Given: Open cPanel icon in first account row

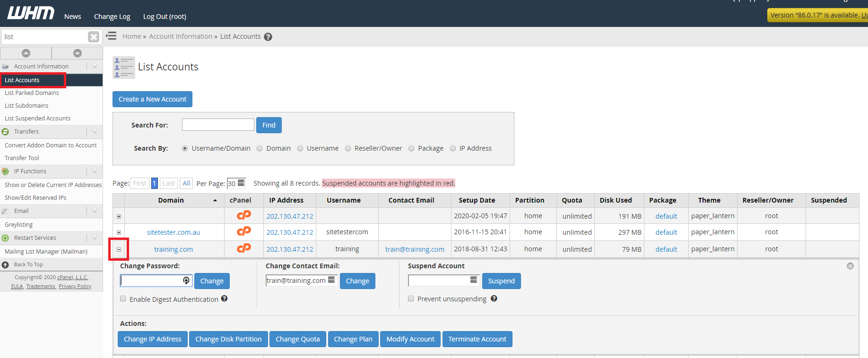Looking at the screenshot, I should pos(244,215).
